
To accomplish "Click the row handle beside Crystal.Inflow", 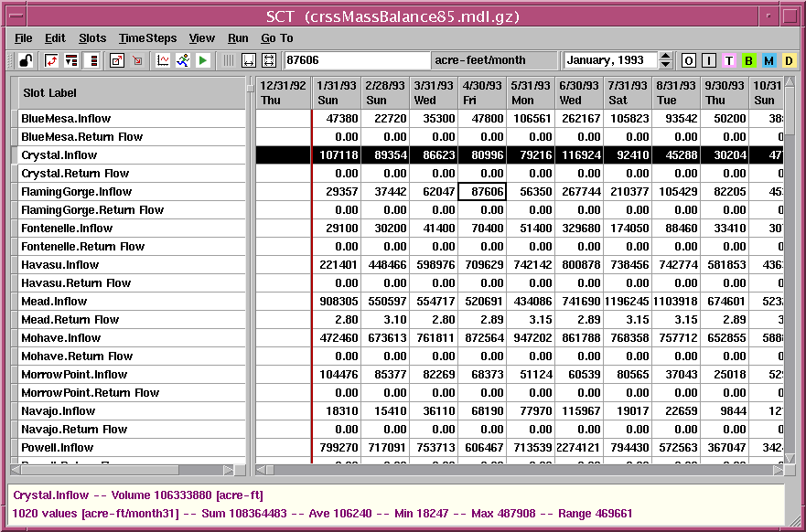I will tap(15, 155).
